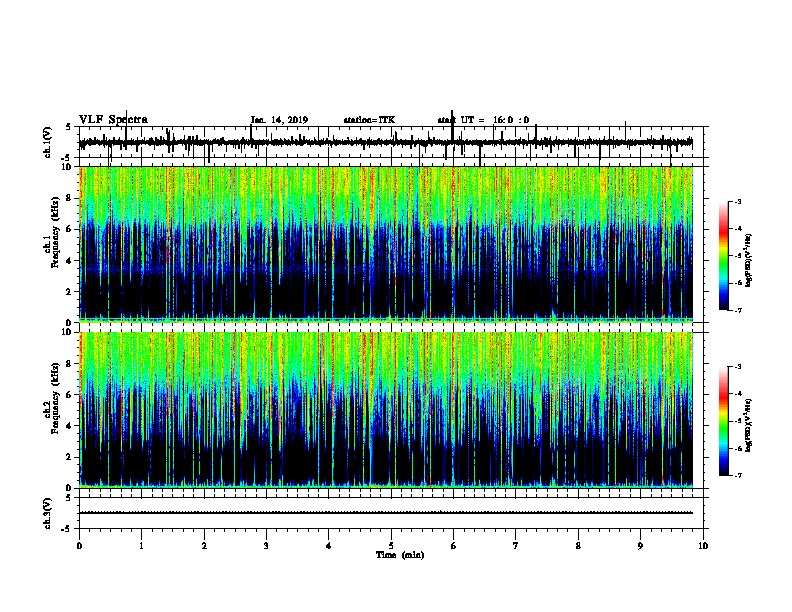Click the ch.1 voltage waveform trace
The height and width of the screenshot is (612, 792).
386,143
